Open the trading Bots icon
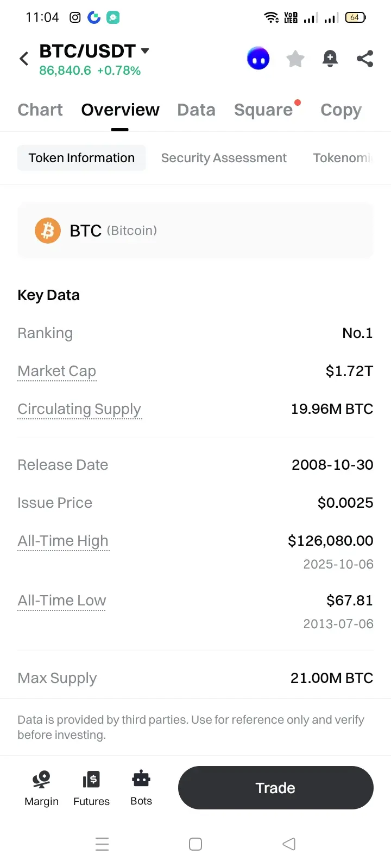The height and width of the screenshot is (868, 391). (x=141, y=787)
